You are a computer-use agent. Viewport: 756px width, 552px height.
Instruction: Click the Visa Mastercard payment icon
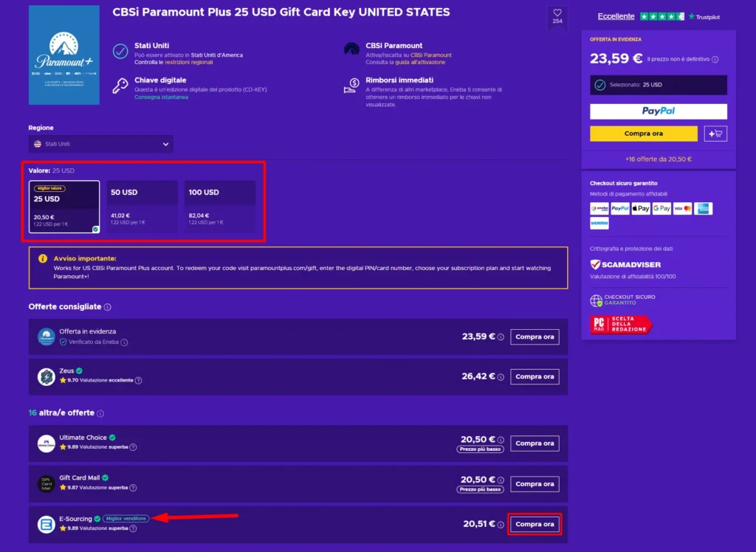682,208
